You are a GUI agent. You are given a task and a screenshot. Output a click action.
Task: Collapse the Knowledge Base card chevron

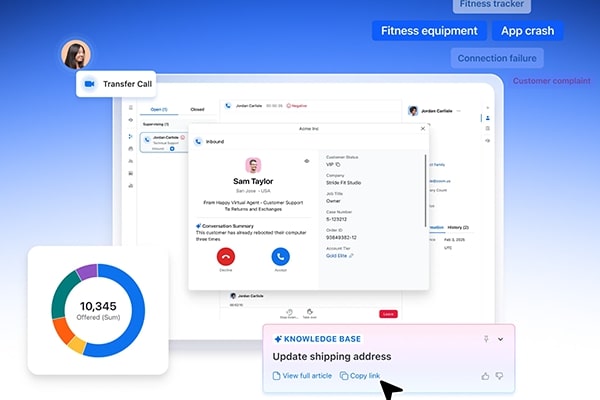point(500,339)
